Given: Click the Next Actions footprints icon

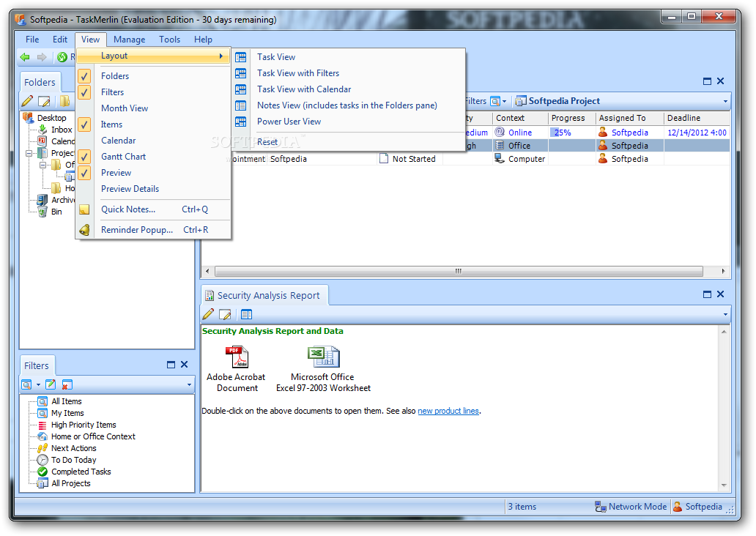Looking at the screenshot, I should [x=42, y=448].
